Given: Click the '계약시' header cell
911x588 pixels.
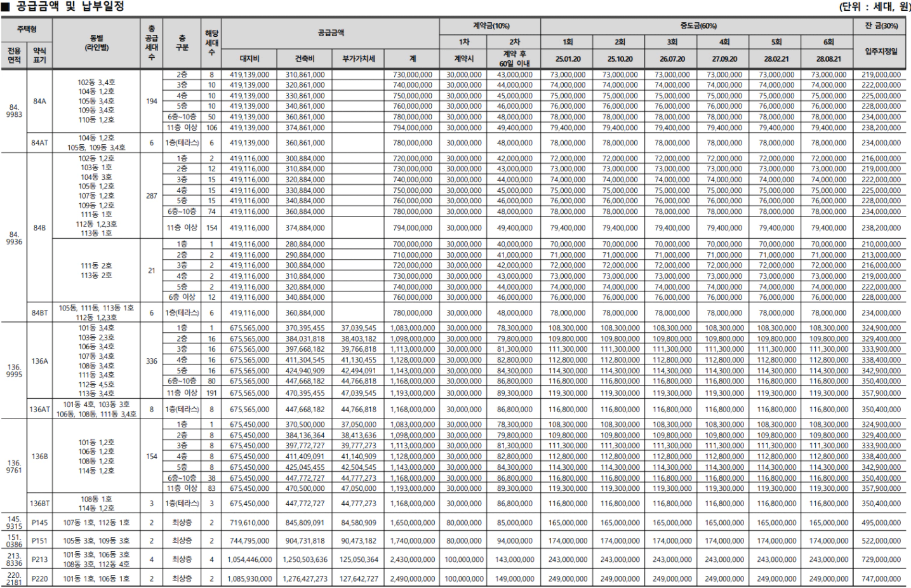Looking at the screenshot, I should point(464,58).
